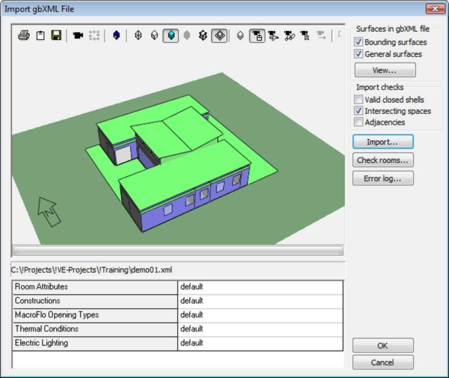This screenshot has width=449, height=378.
Task: Click the exploded cubes view icon
Action: tap(203, 35)
